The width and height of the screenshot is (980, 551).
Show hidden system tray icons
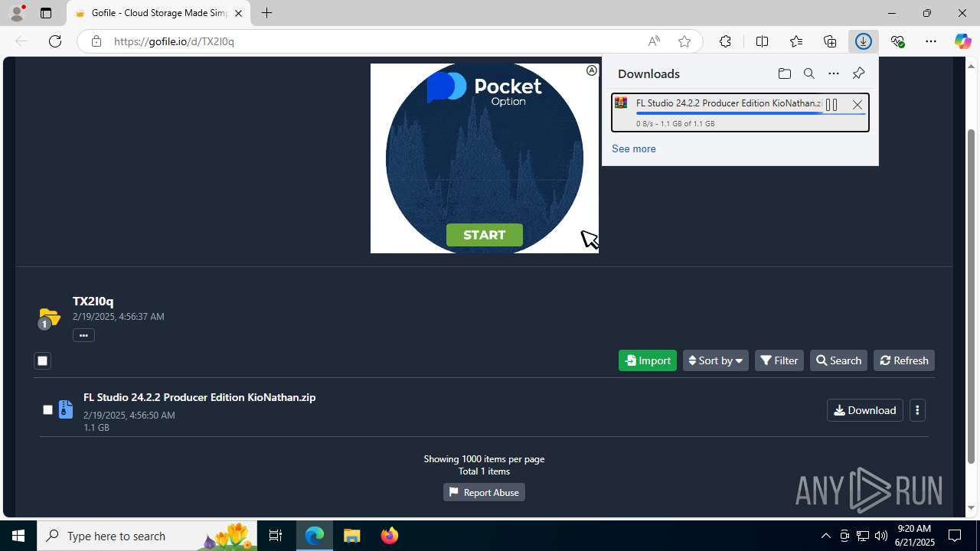click(x=825, y=536)
